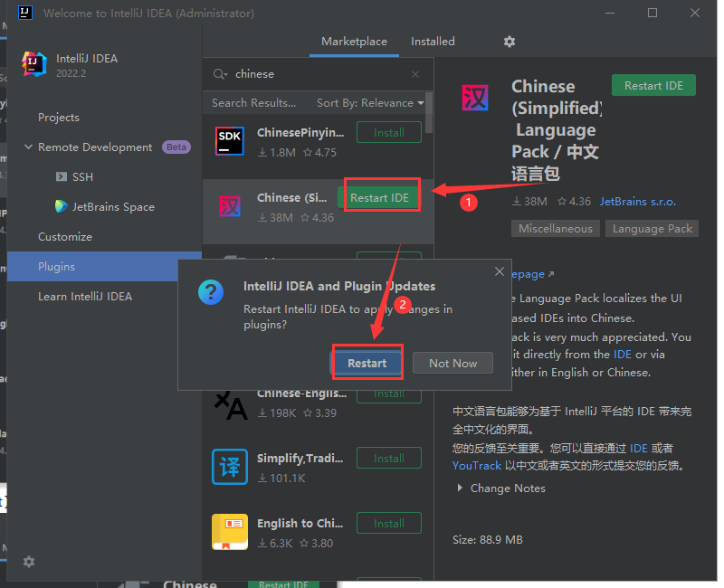The height and width of the screenshot is (588, 724).
Task: Click the Simplify Traditional translate plugin icon
Action: pos(229,466)
